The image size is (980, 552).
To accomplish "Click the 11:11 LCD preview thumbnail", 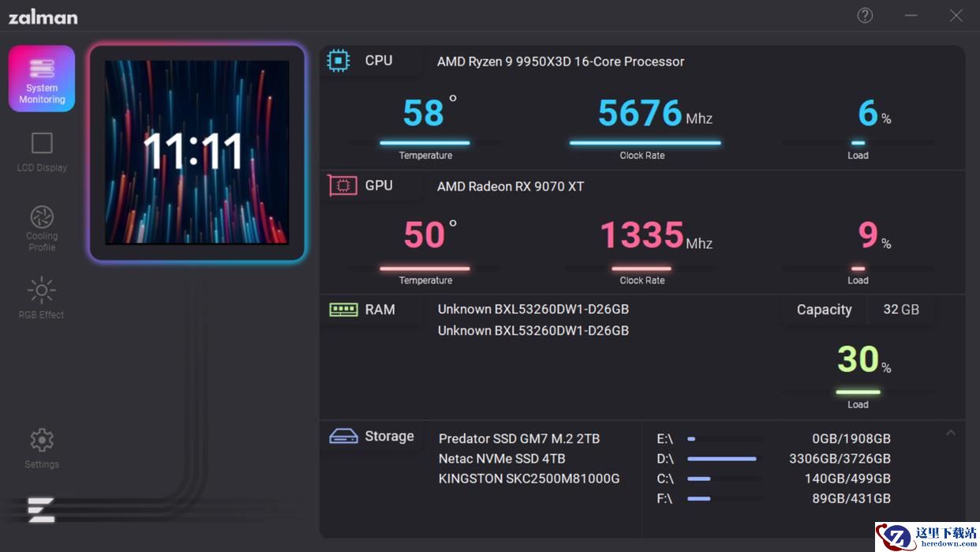I will pyautogui.click(x=197, y=153).
